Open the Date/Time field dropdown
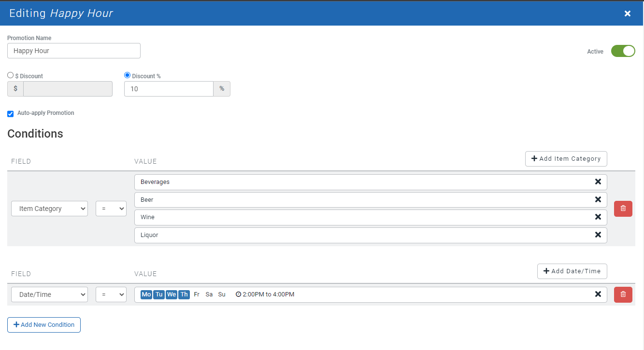Screen dimensions: 644x350 click(x=49, y=294)
